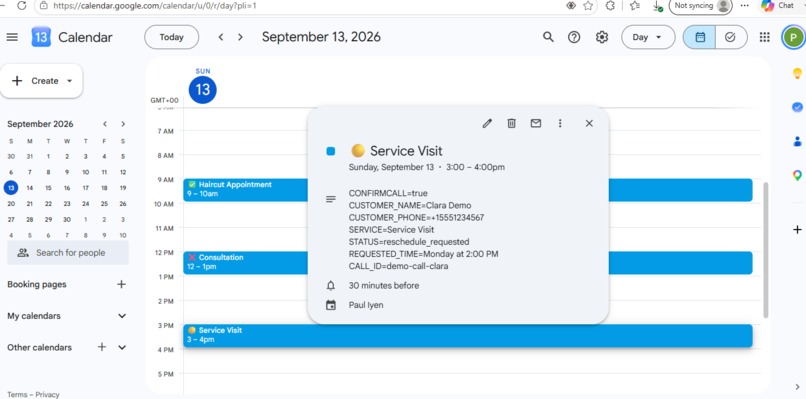The image size is (806, 399).
Task: Open the Create button dropdown
Action: point(42,81)
